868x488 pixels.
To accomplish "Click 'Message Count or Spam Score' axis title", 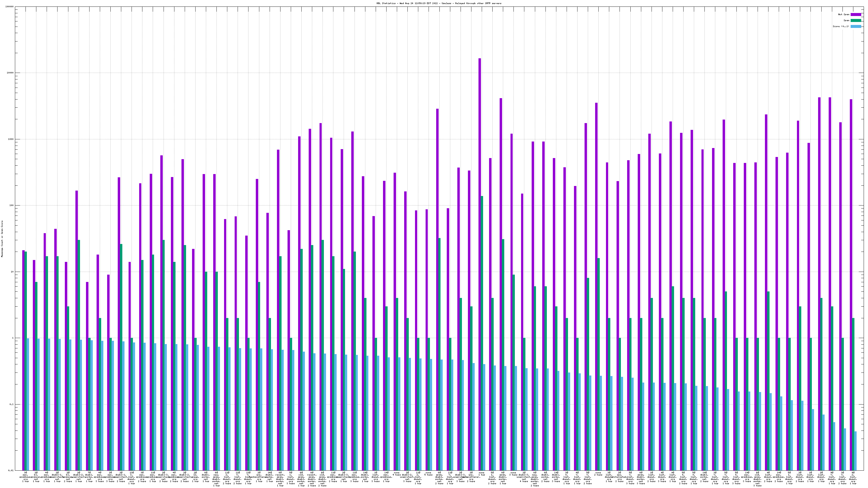I will coord(2,239).
